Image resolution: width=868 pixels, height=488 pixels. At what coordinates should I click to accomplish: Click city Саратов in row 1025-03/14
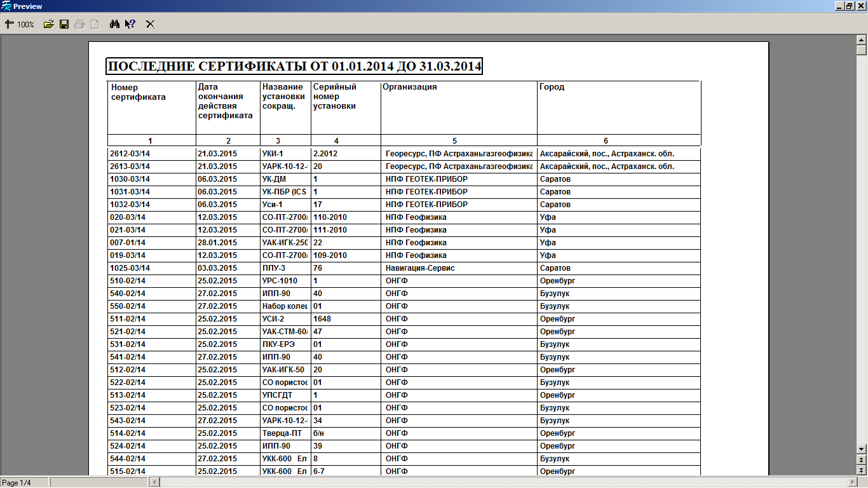(555, 268)
